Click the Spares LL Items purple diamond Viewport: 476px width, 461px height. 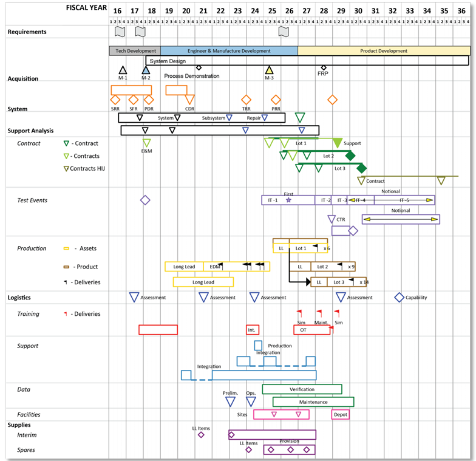tap(249, 449)
